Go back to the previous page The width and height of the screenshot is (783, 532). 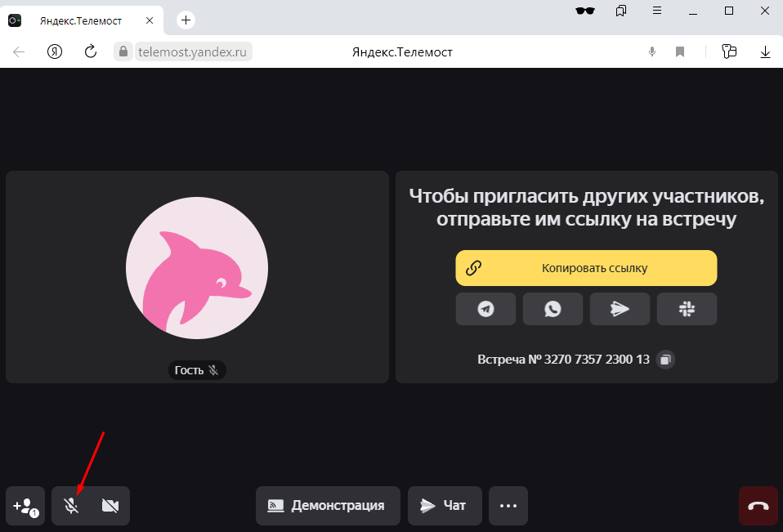19,52
